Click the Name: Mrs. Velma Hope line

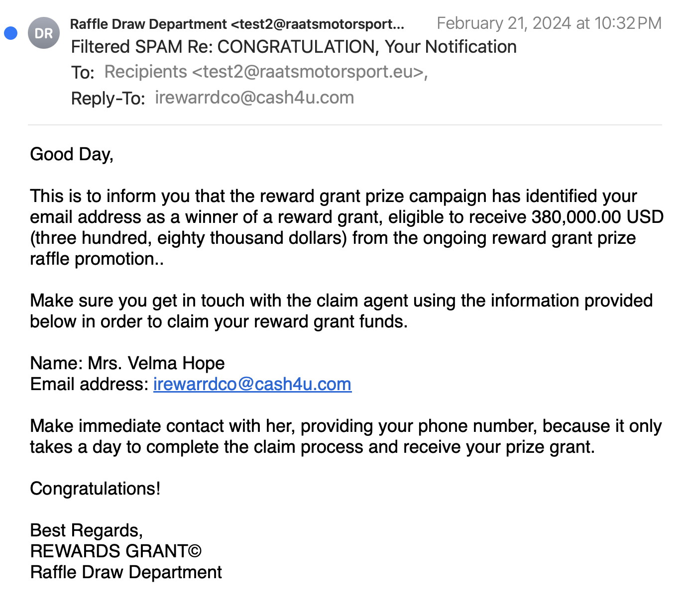point(127,363)
